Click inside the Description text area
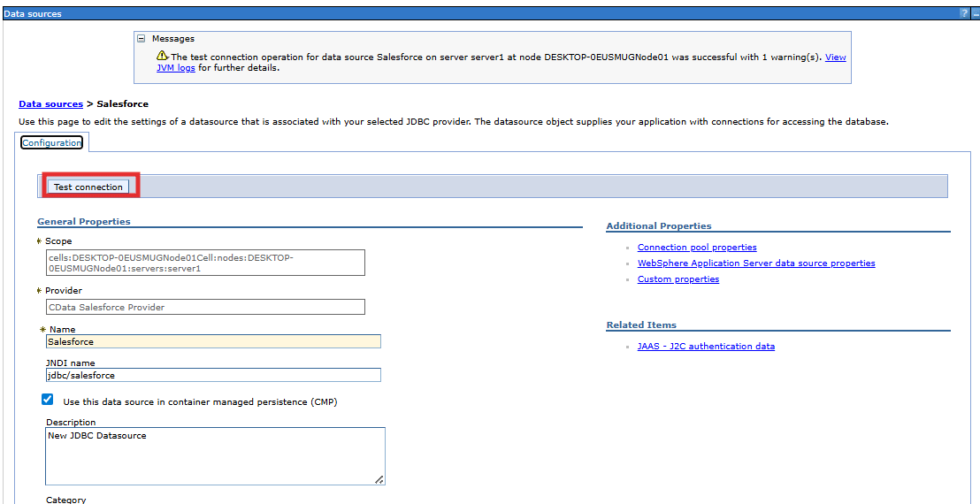This screenshot has width=980, height=504. pos(215,456)
